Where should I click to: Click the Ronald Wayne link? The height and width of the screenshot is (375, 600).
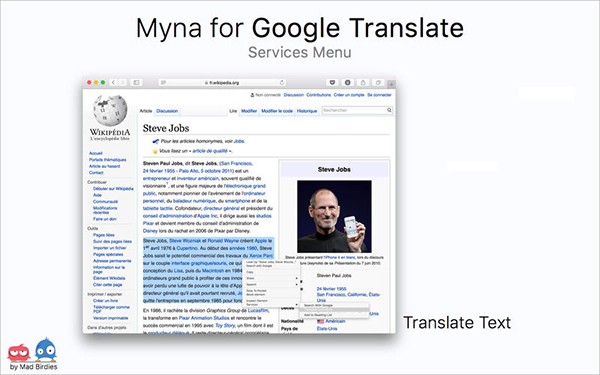(223, 241)
